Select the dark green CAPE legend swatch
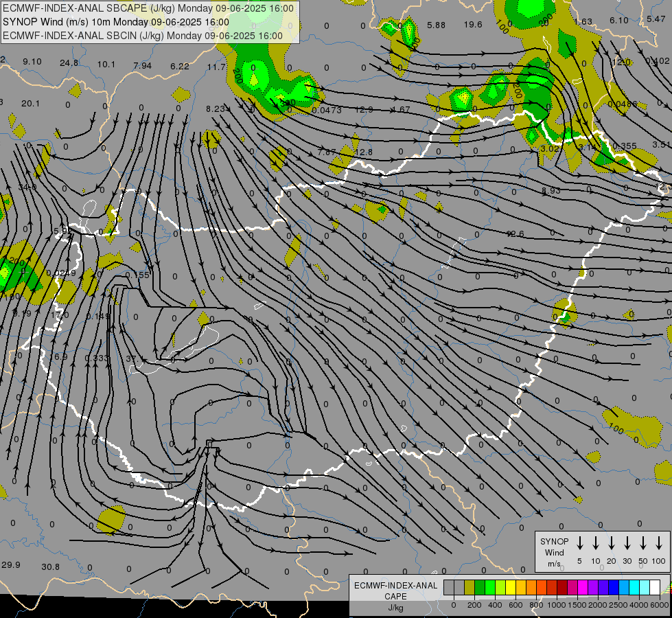 click(x=480, y=587)
